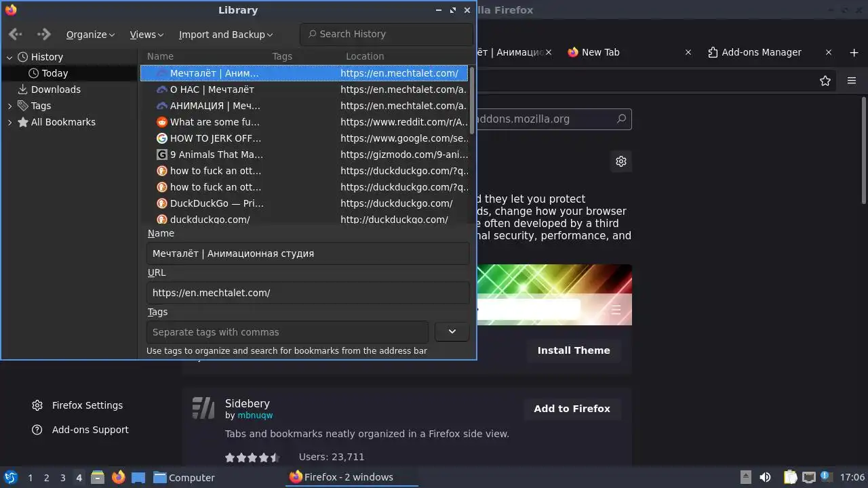Switch to the New Tab tab in Firefox
This screenshot has width=868, height=488.
pos(601,52)
